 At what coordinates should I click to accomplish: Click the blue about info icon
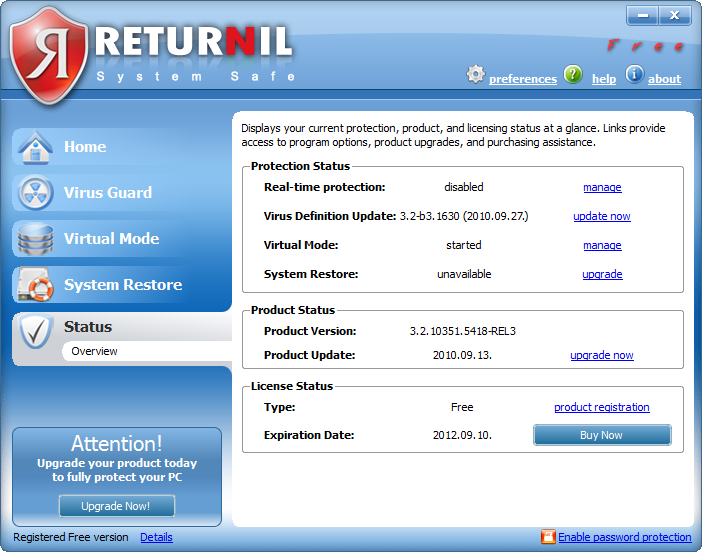pos(634,74)
